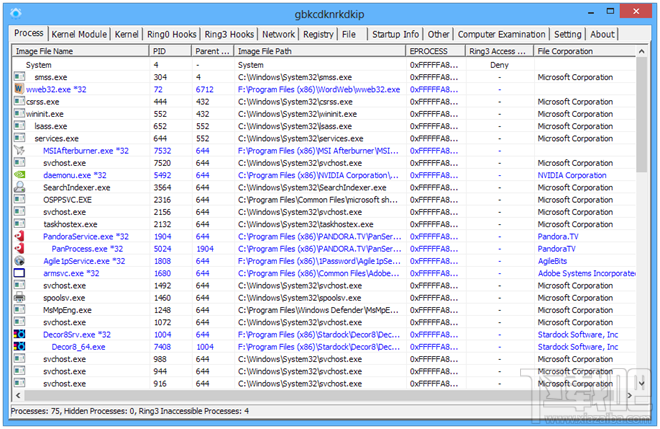Select the daemonu.exe *32 row

pos(324,175)
